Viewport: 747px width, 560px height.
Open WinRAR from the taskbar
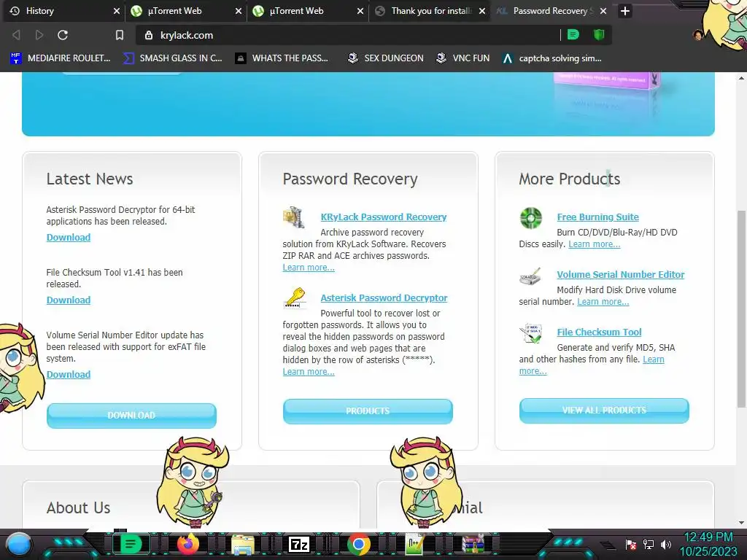tap(473, 544)
